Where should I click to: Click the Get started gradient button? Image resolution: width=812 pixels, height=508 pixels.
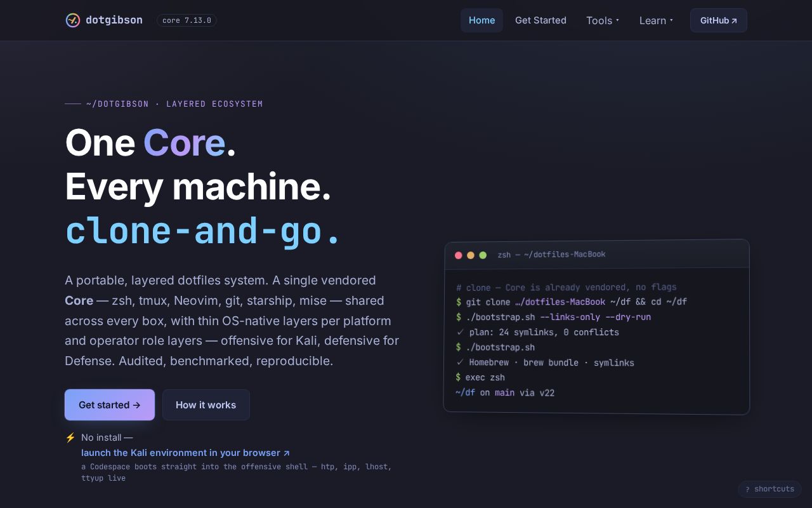(x=110, y=404)
